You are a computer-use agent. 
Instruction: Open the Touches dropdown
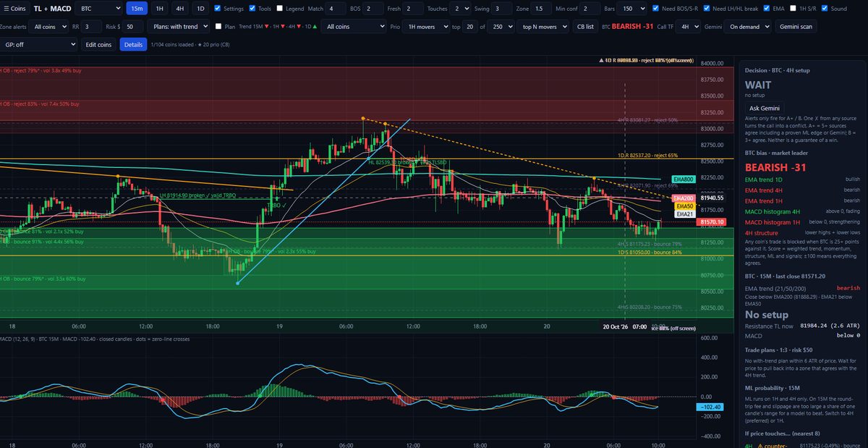[x=459, y=9]
